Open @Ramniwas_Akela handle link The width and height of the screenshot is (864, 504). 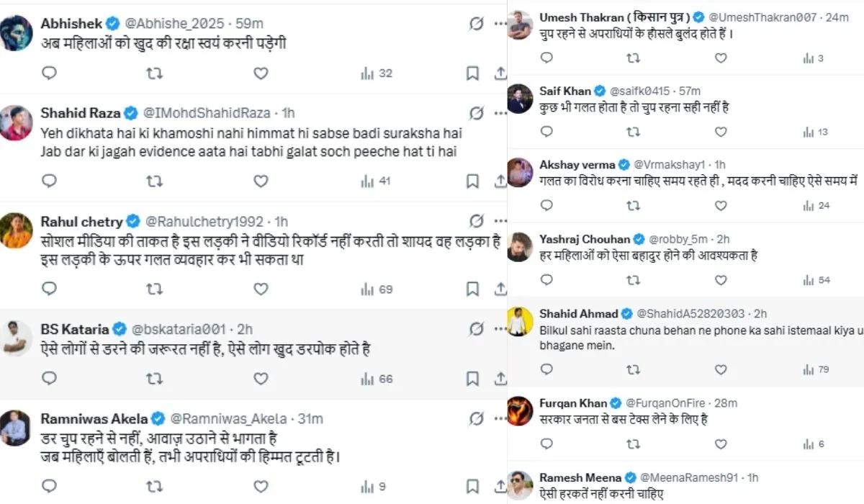tap(228, 418)
